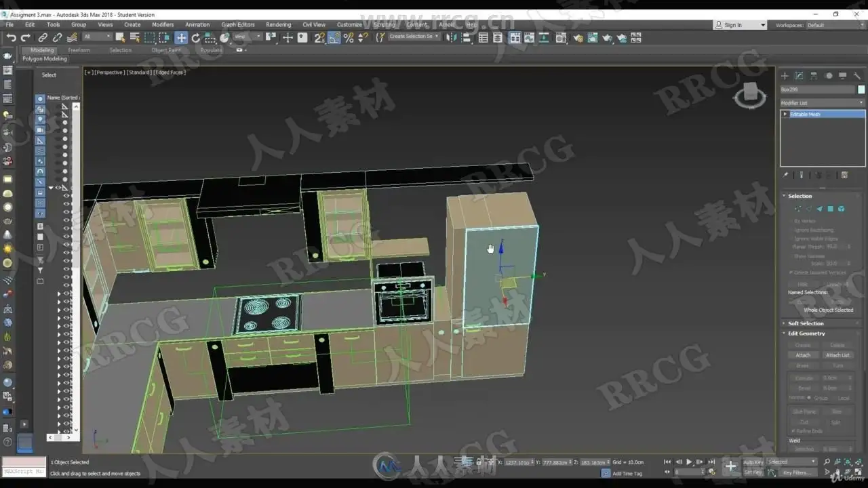The height and width of the screenshot is (488, 868).
Task: Click the Mirror tool icon
Action: coord(452,38)
